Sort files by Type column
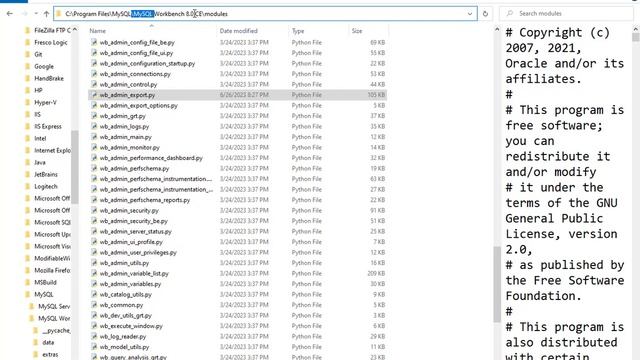 [298, 31]
